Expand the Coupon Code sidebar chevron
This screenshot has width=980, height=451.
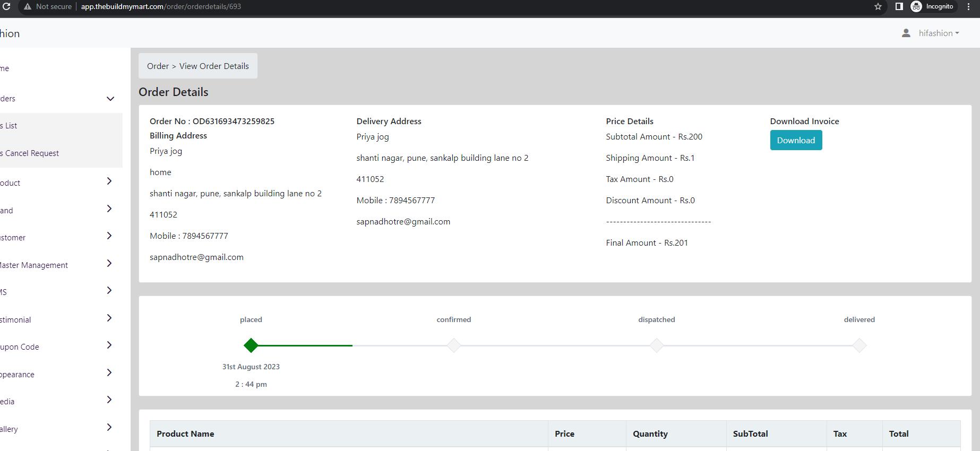click(109, 345)
